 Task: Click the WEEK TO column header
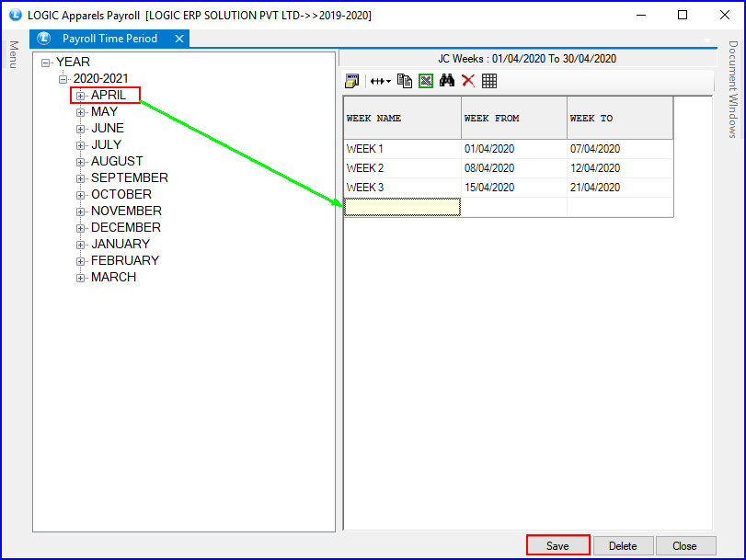[620, 118]
